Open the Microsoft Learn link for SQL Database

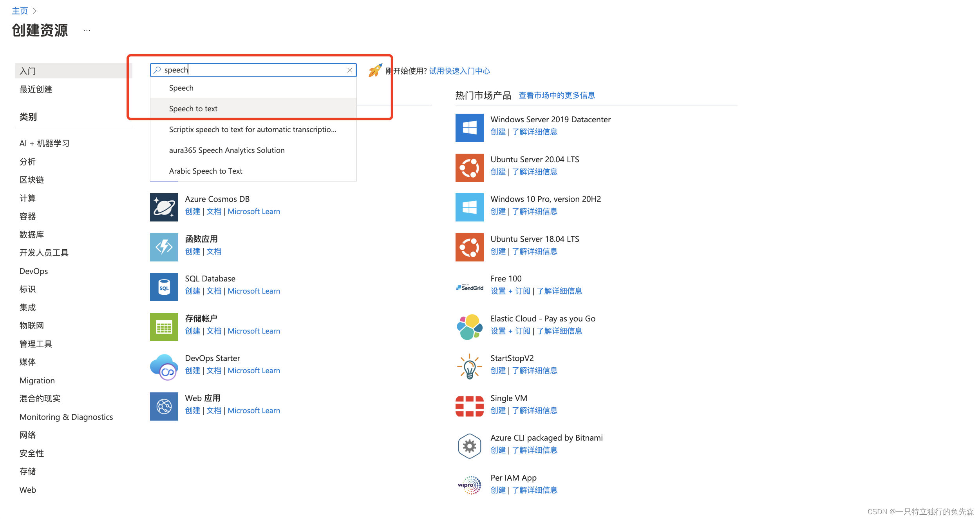[253, 291]
